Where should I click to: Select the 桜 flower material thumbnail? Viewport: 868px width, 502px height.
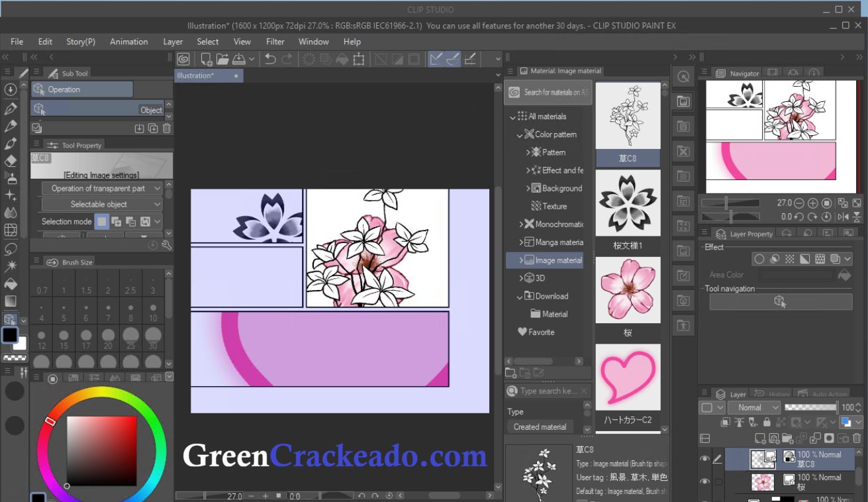pyautogui.click(x=627, y=289)
